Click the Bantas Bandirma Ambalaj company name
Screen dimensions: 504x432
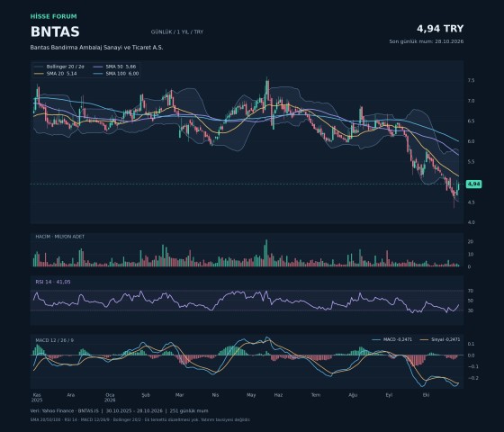[x=97, y=47]
